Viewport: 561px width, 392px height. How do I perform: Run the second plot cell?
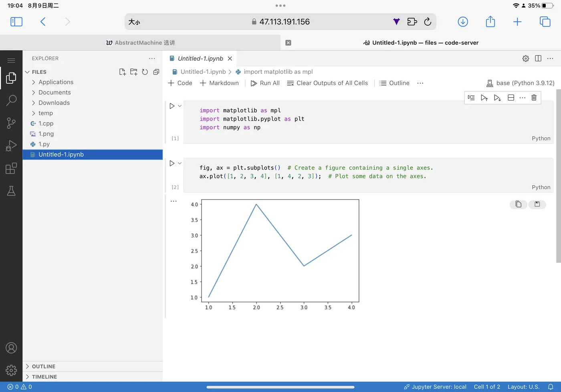(x=172, y=163)
